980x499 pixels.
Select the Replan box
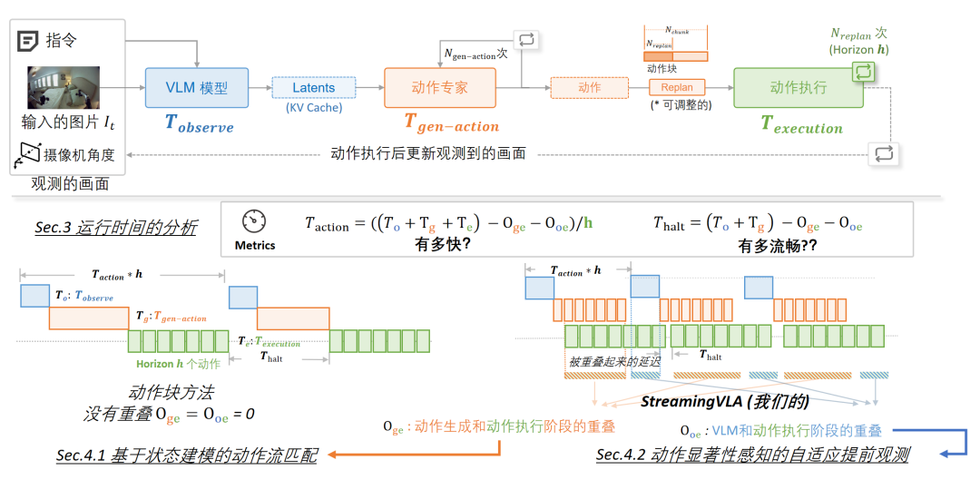(x=677, y=87)
